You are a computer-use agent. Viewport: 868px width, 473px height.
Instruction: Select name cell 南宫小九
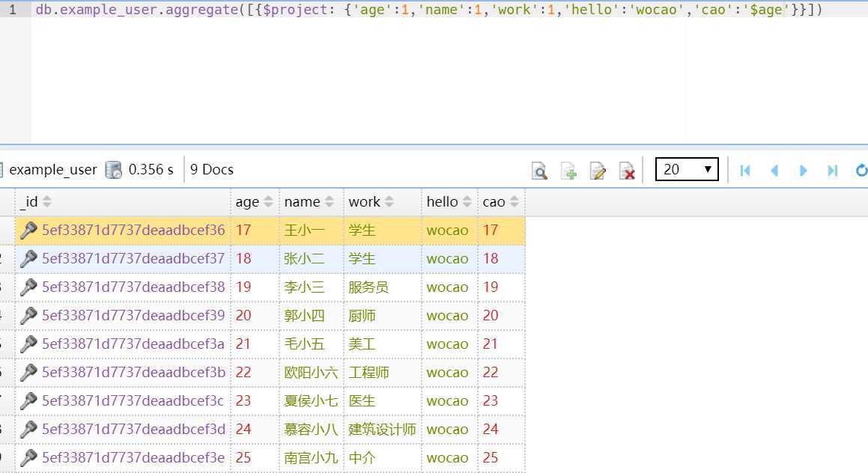[311, 457]
